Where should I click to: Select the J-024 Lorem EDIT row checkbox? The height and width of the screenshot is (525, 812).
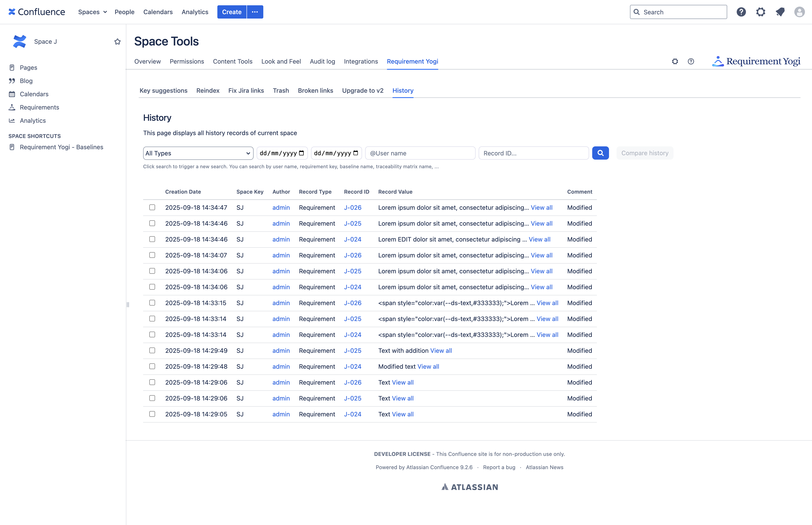click(x=152, y=239)
